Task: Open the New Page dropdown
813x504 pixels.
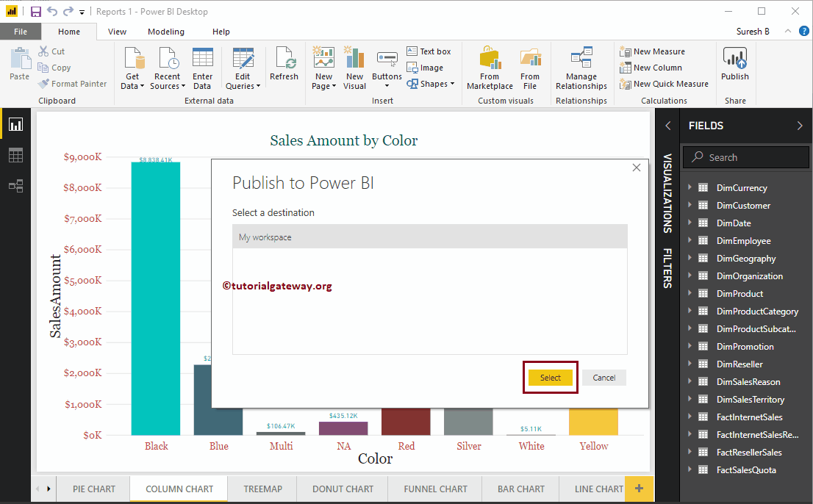Action: click(324, 68)
